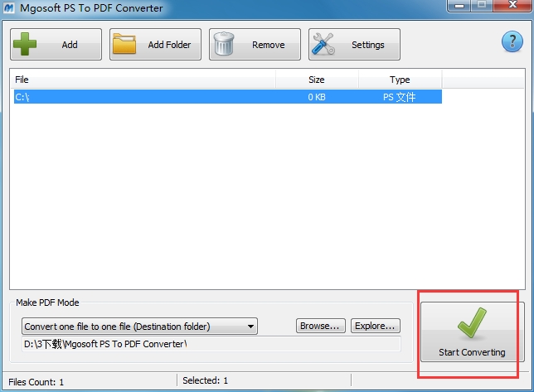The width and height of the screenshot is (534, 392).
Task: Click the Mgosoft app icon in the title bar
Action: pyautogui.click(x=9, y=7)
